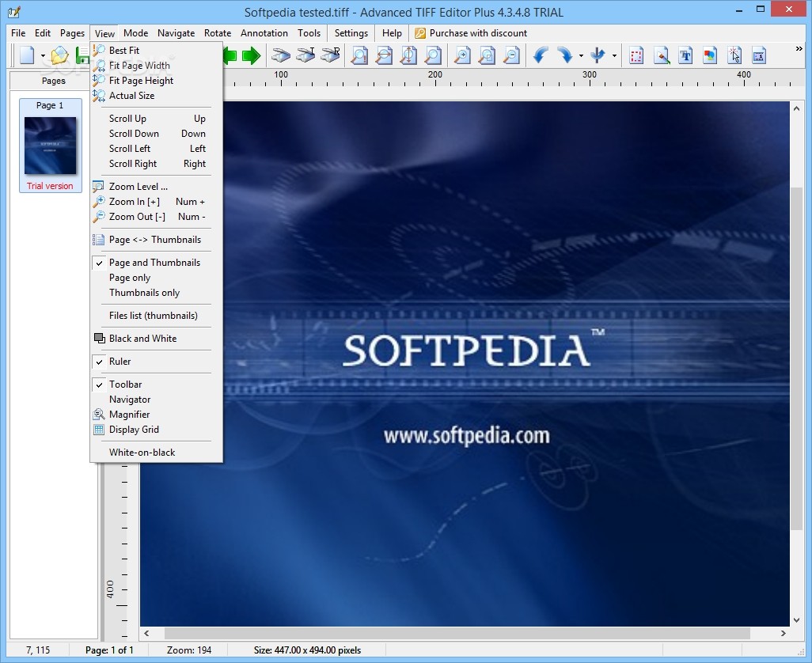Click the film frame toolbar icon

pos(759,55)
